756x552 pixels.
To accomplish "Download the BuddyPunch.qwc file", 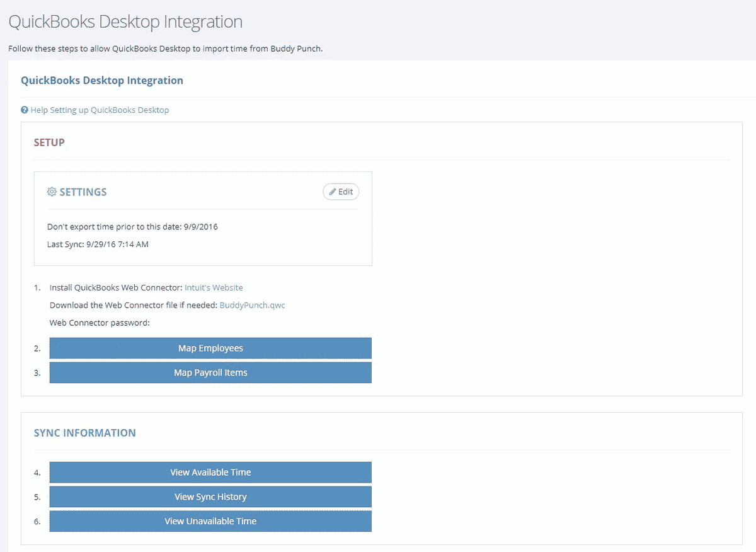I will (x=253, y=305).
